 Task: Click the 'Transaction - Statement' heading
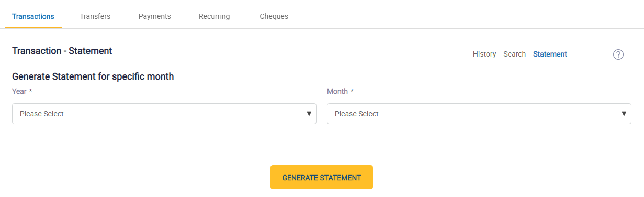(x=62, y=51)
